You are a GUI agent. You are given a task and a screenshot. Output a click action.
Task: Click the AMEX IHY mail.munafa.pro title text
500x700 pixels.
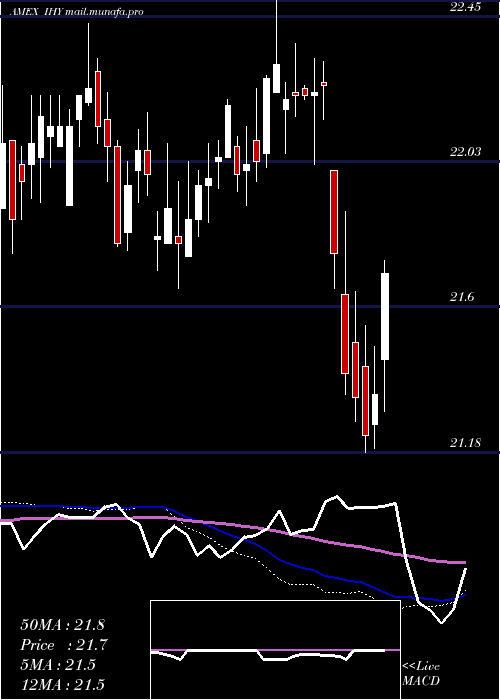[78, 12]
